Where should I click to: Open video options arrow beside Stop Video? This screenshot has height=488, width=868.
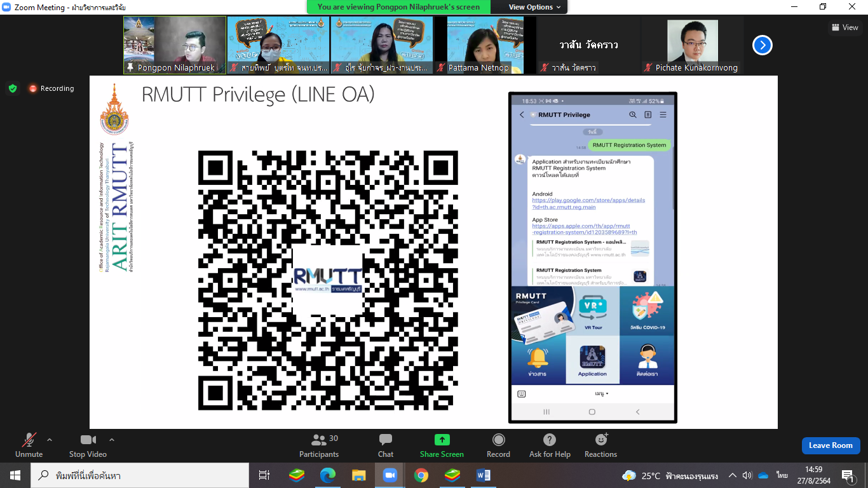pyautogui.click(x=112, y=440)
